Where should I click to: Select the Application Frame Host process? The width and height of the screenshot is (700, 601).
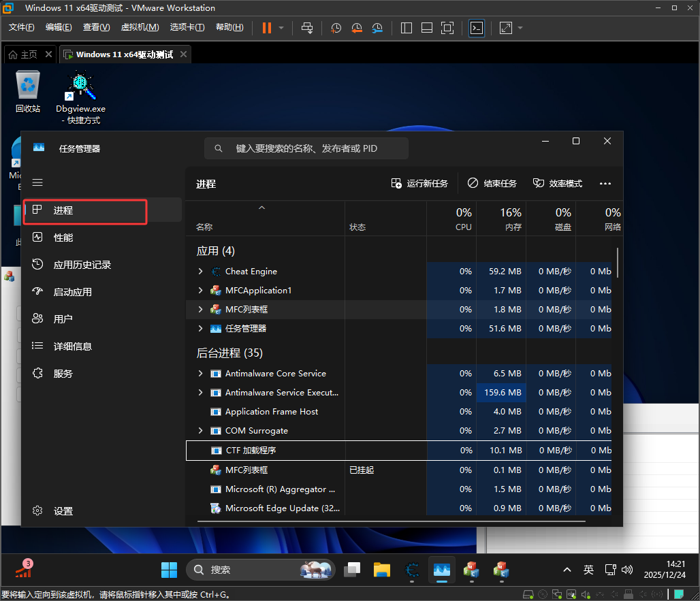pos(398,412)
